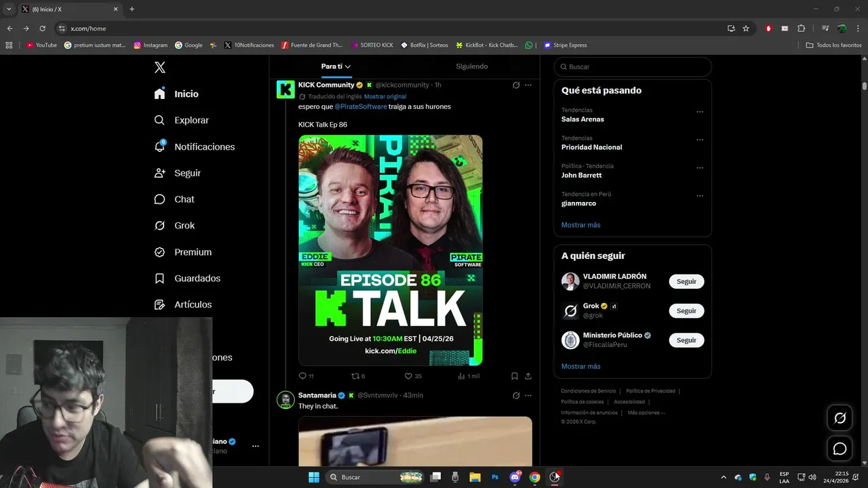
Task: Open the YouTube bookmark
Action: point(41,45)
